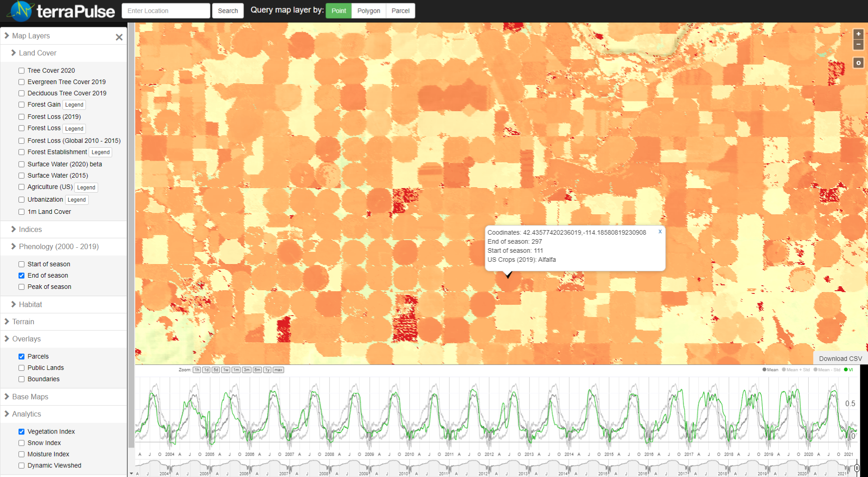Select Point query mode
Viewport: 868px width, 477px height.
click(339, 11)
